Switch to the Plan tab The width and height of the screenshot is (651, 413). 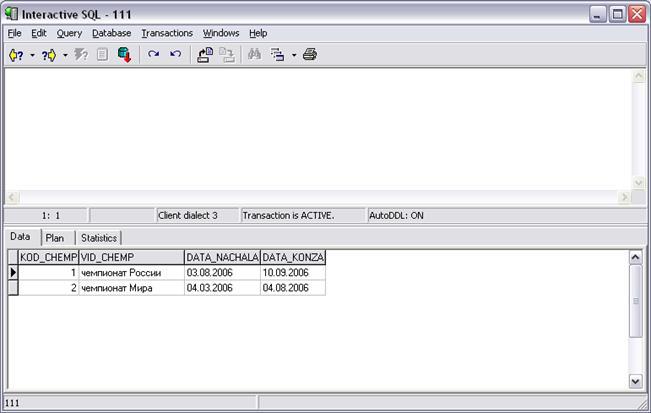[x=55, y=238]
